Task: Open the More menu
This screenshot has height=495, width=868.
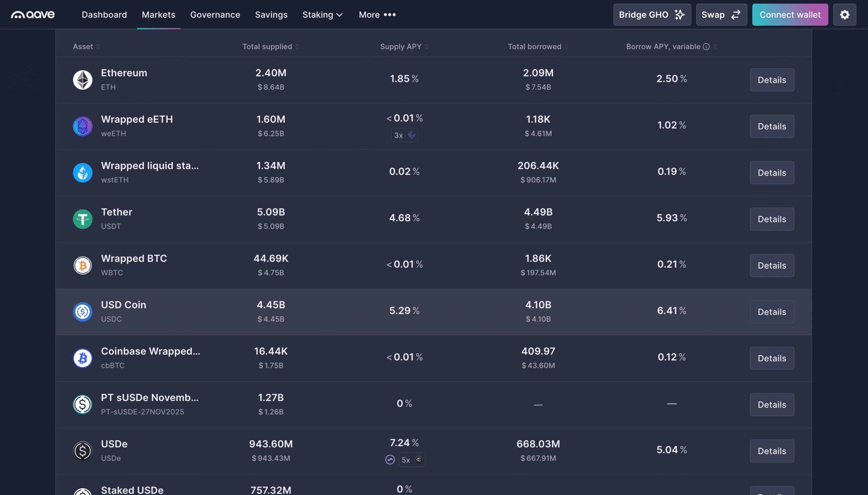Action: [x=377, y=15]
